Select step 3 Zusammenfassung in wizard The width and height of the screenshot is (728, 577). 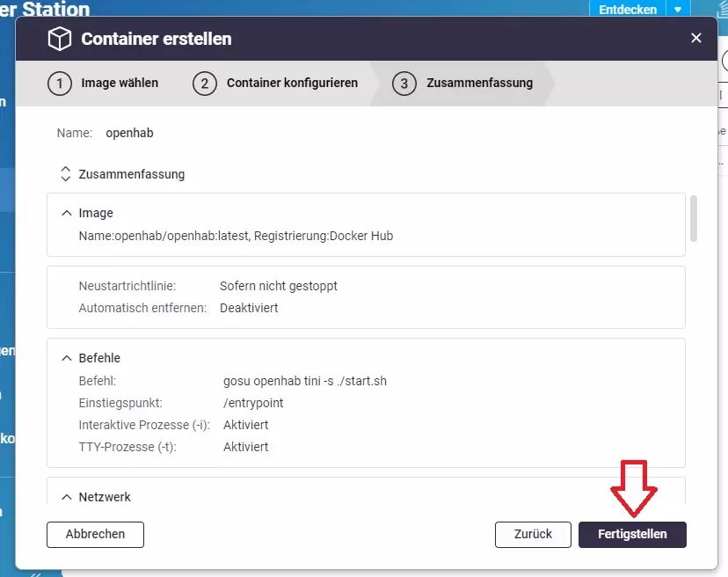pos(462,84)
